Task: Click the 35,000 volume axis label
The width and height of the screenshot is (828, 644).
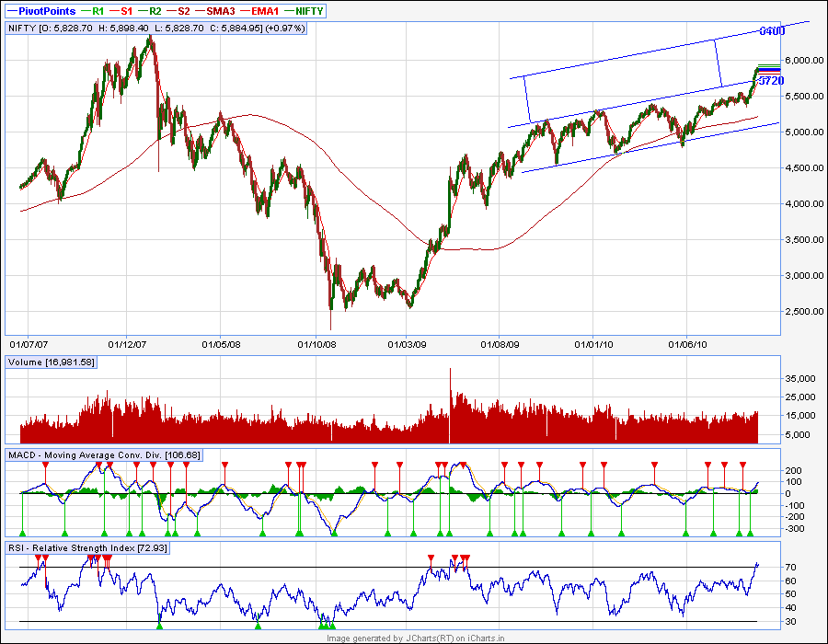Action: coord(800,379)
